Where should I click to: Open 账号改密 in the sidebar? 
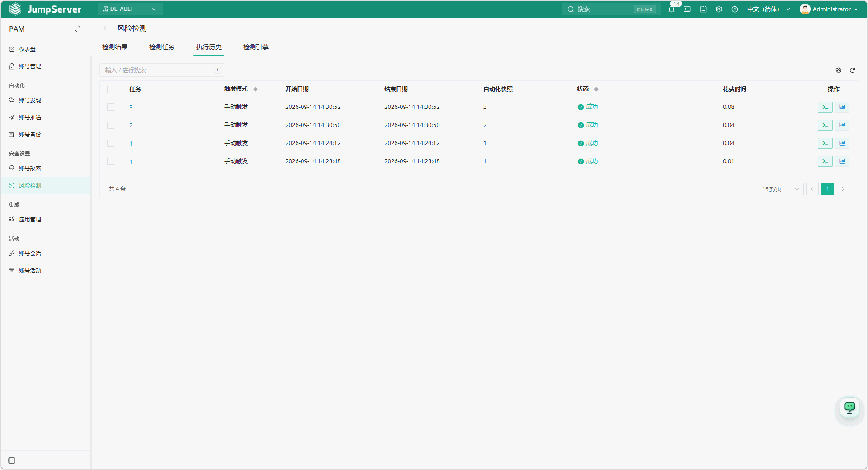[30, 169]
